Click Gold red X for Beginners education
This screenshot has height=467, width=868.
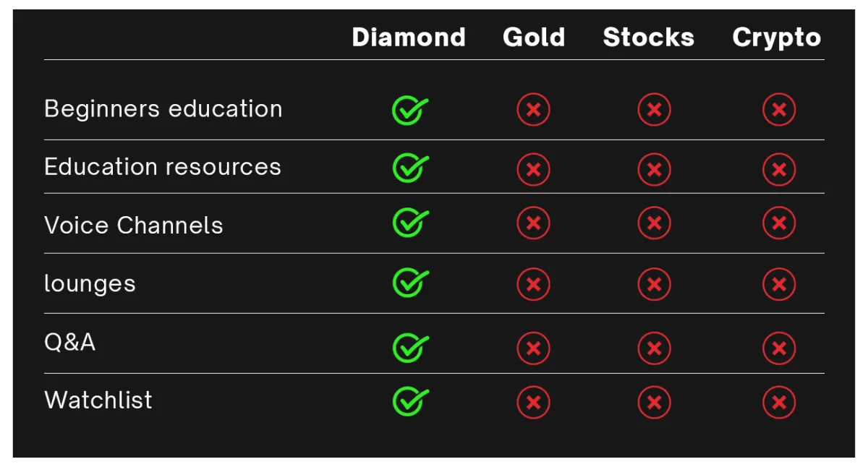[x=533, y=111]
